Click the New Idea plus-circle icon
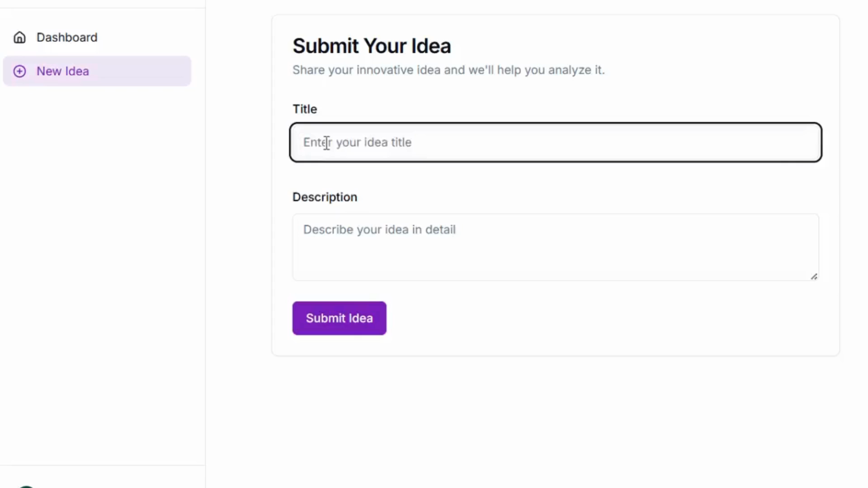The width and height of the screenshot is (868, 488). [x=19, y=71]
